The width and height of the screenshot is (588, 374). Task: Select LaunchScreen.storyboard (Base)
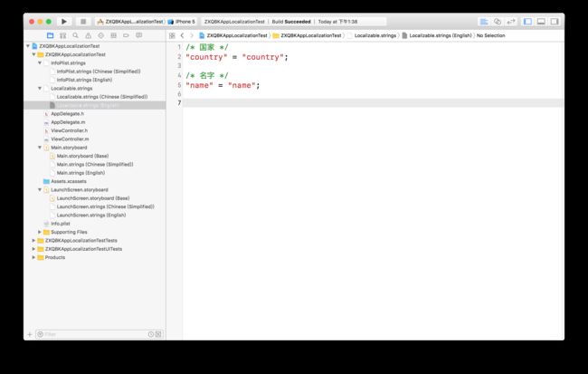tap(93, 198)
